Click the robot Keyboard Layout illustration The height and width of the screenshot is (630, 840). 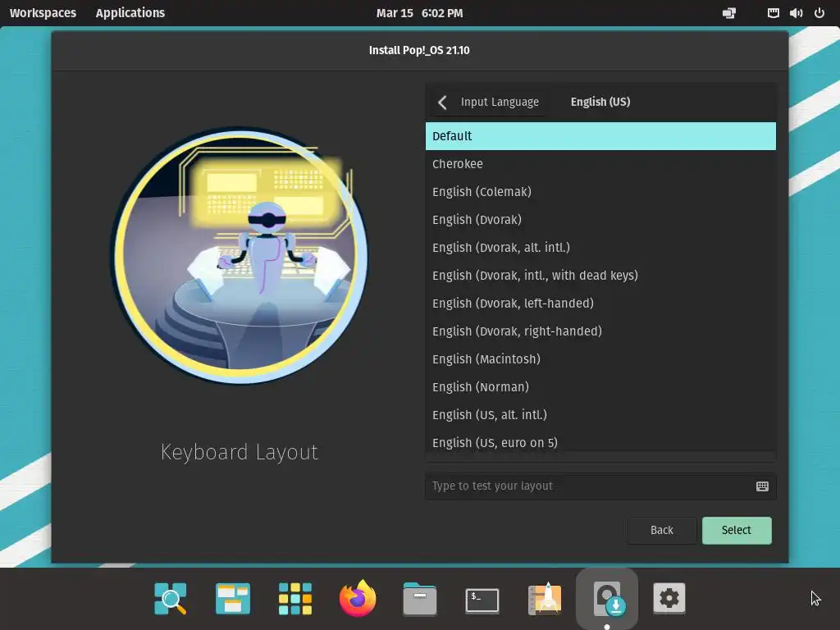[x=240, y=256]
